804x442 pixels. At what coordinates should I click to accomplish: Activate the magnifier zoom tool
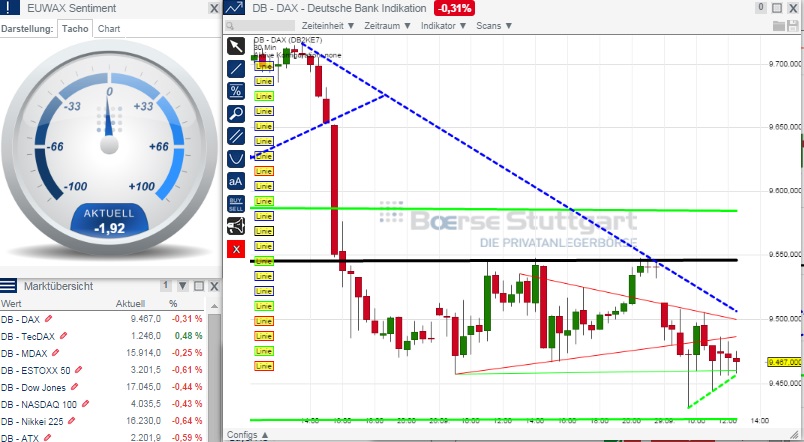(236, 114)
